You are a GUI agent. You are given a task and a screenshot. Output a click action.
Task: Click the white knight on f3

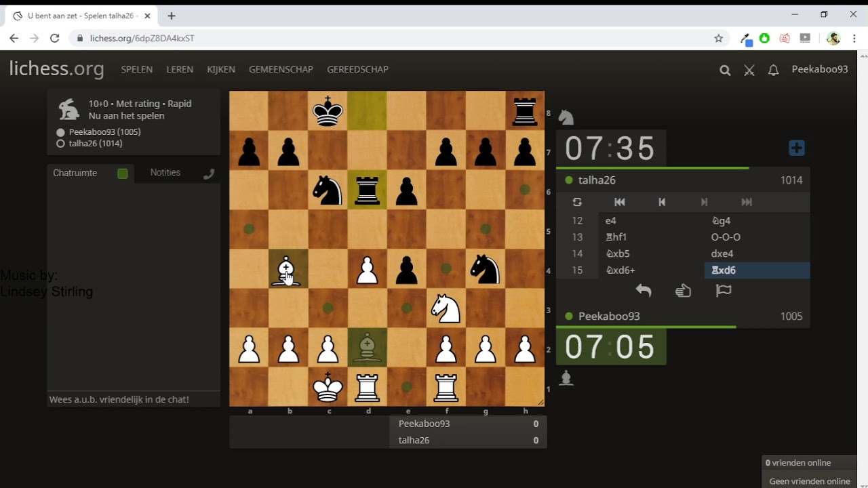[446, 308]
